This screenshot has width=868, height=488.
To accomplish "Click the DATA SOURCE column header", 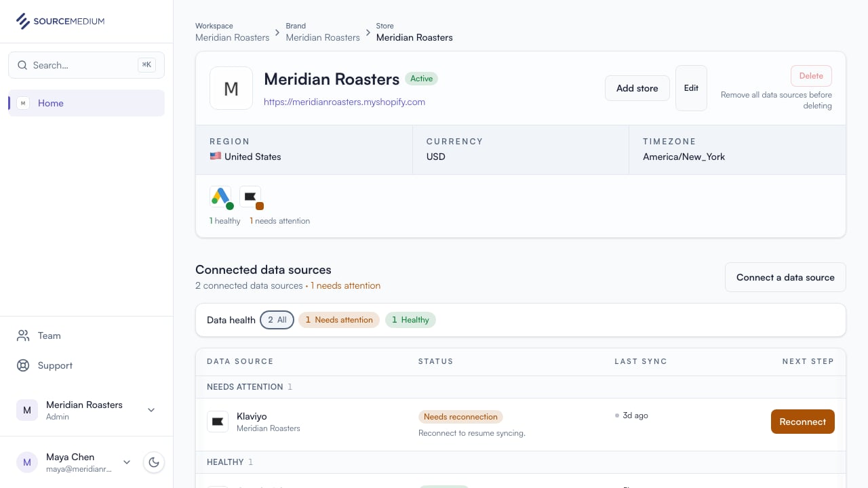I will (240, 361).
